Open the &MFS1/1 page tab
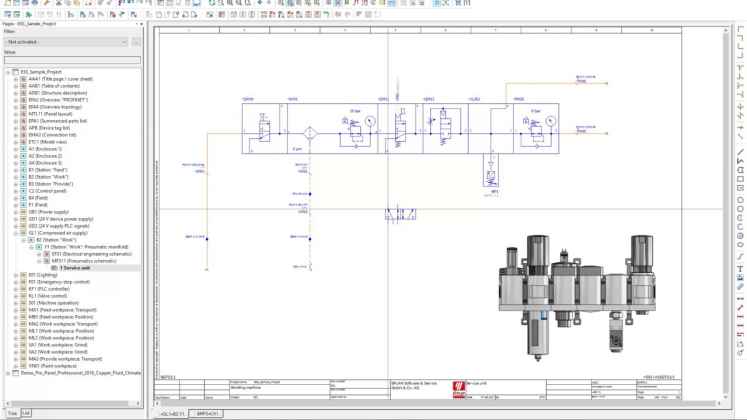This screenshot has height=420, width=747. [208, 413]
